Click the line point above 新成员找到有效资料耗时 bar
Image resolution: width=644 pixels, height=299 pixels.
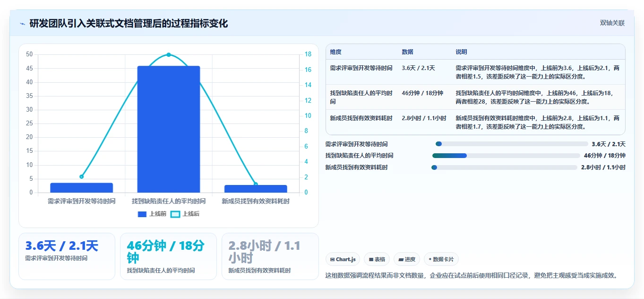(256, 184)
